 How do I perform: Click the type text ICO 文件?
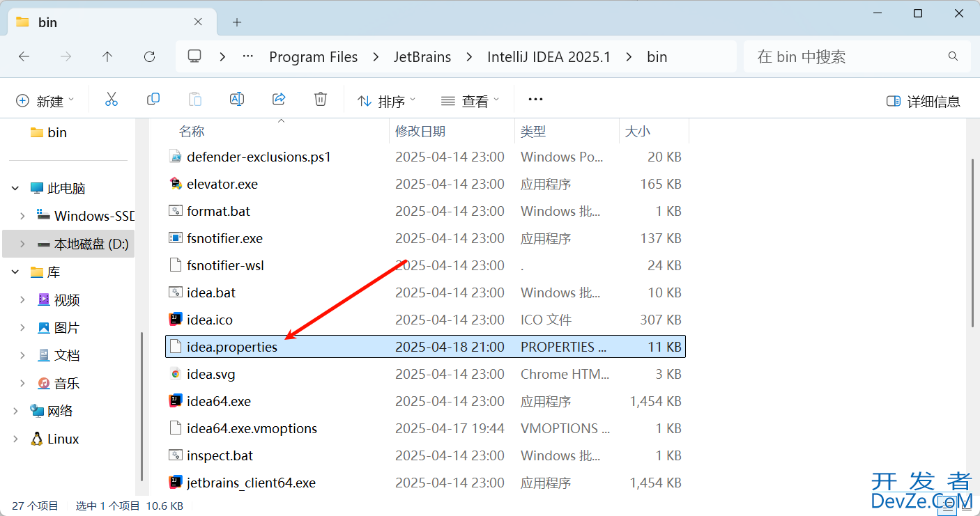point(546,320)
